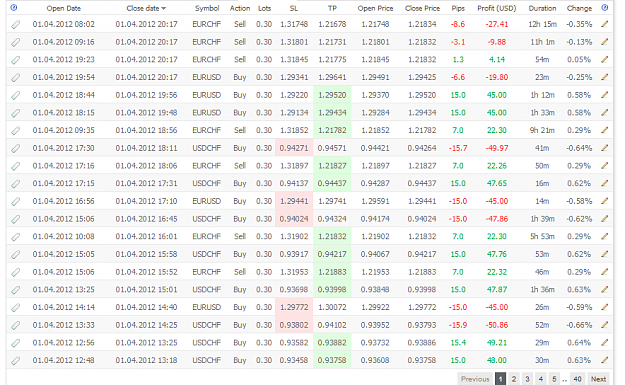
Task: Click the change value -0.66%
Action: click(579, 325)
